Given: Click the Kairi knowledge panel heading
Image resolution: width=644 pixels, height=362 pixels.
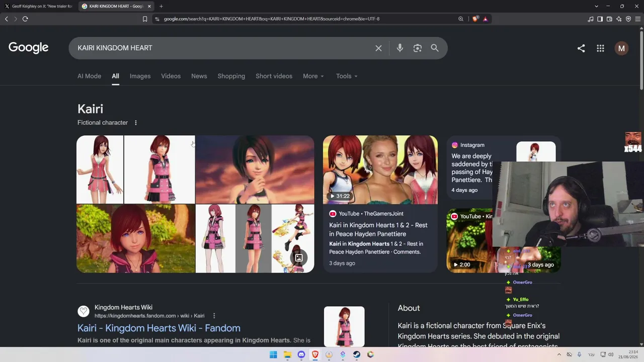Looking at the screenshot, I should coord(91,109).
